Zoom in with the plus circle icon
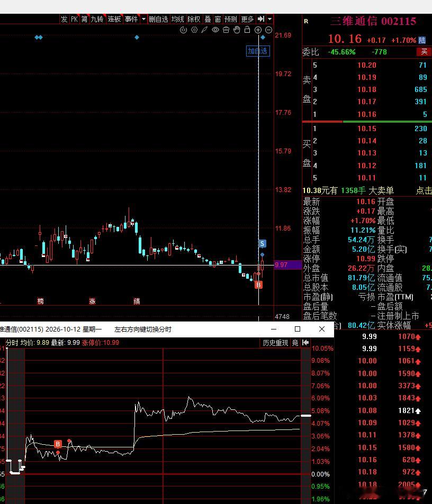The height and width of the screenshot is (504, 432). point(258,30)
